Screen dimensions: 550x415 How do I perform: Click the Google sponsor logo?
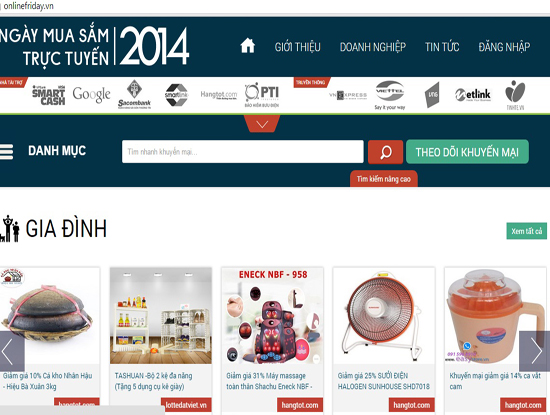[x=91, y=94]
